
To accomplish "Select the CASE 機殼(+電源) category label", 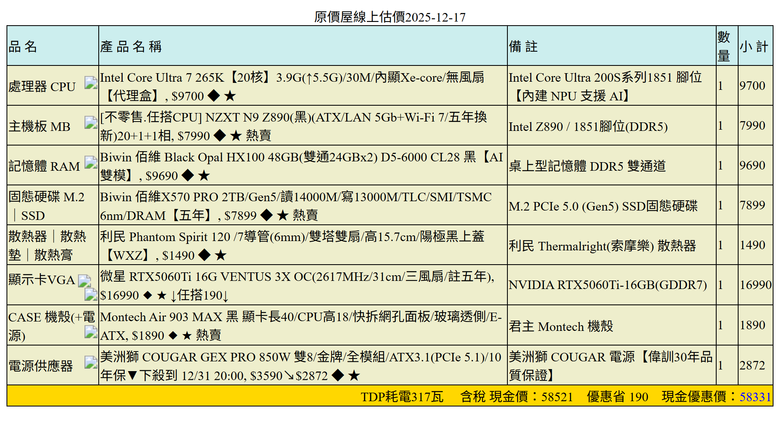I will [x=52, y=326].
